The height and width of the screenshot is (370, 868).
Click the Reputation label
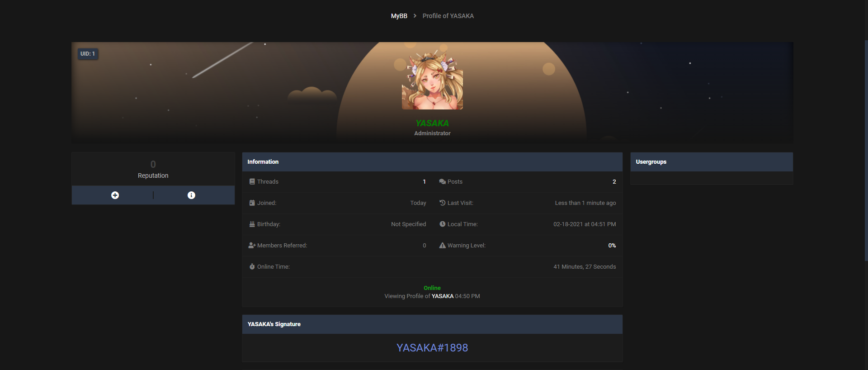pos(153,176)
